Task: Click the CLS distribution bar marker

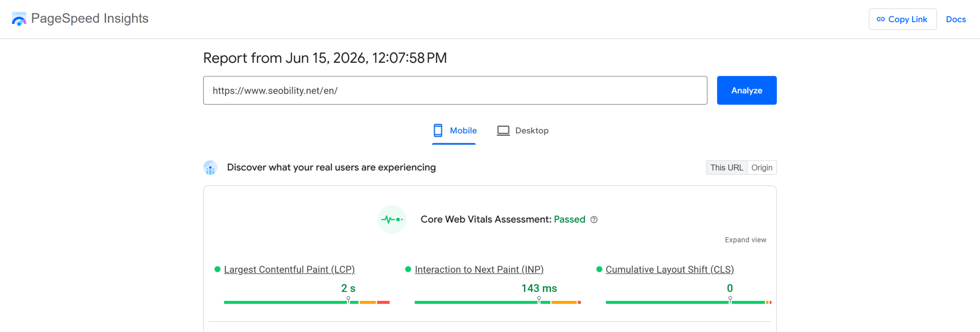Action: (730, 300)
